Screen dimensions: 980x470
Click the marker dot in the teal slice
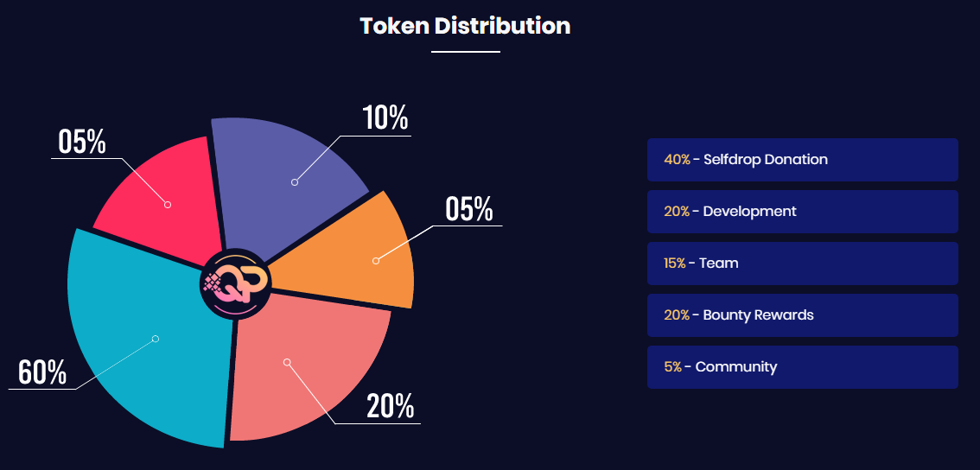tap(156, 339)
